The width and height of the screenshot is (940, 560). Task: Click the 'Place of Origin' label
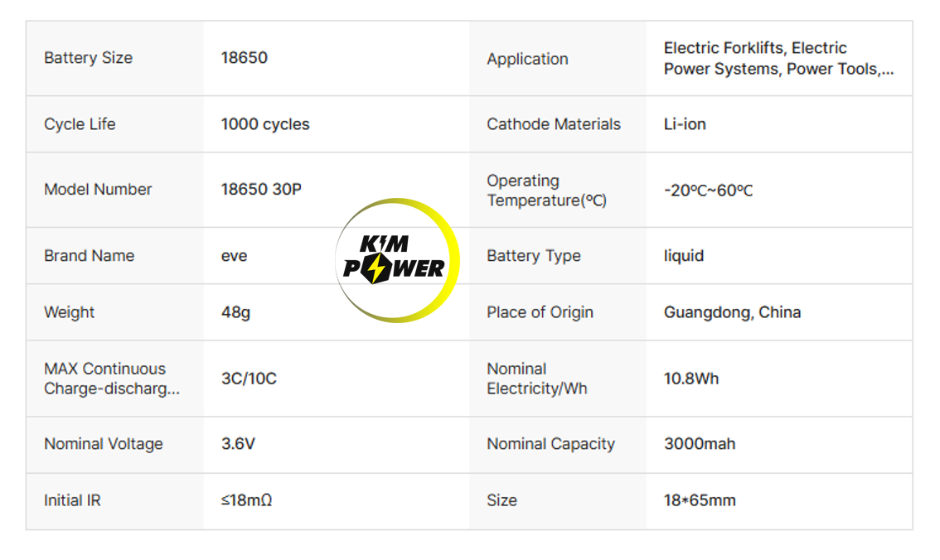pyautogui.click(x=540, y=312)
